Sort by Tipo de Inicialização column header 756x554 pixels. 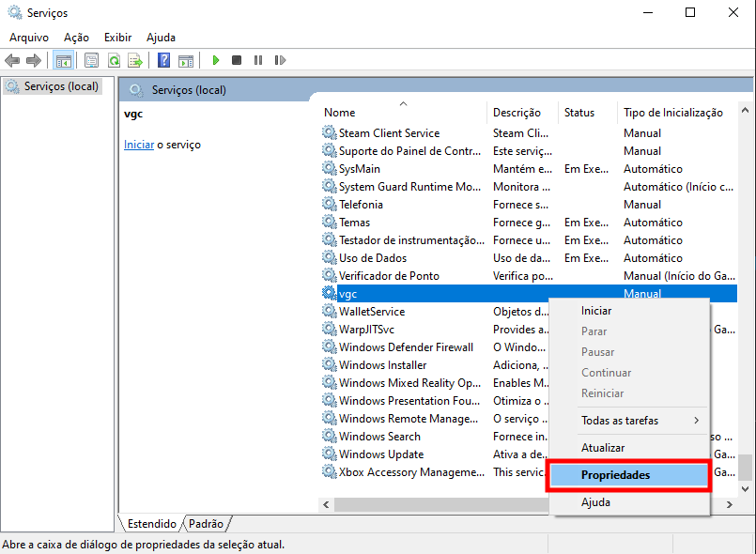[x=672, y=113]
